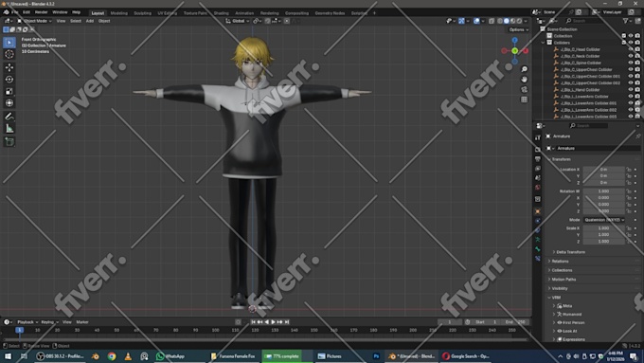644x363 pixels.
Task: Click the Location X value field
Action: [x=604, y=170]
